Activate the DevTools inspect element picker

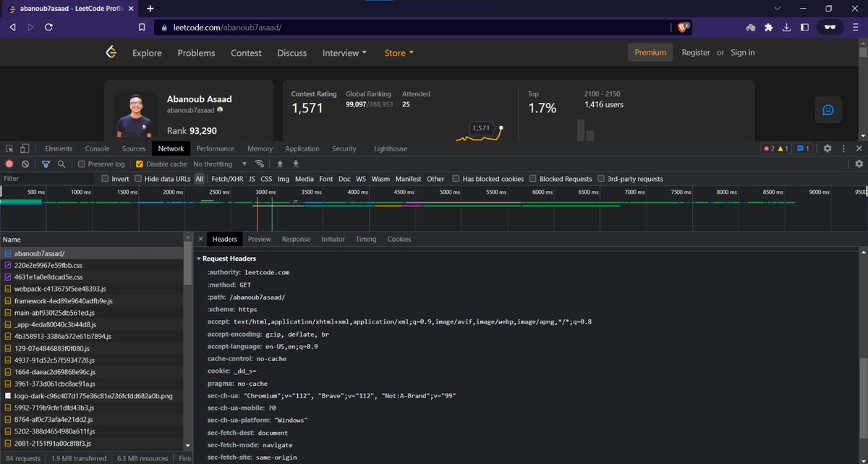(10, 148)
